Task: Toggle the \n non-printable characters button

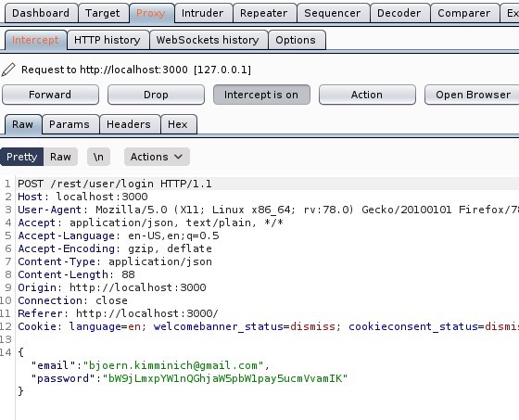Action: (98, 157)
